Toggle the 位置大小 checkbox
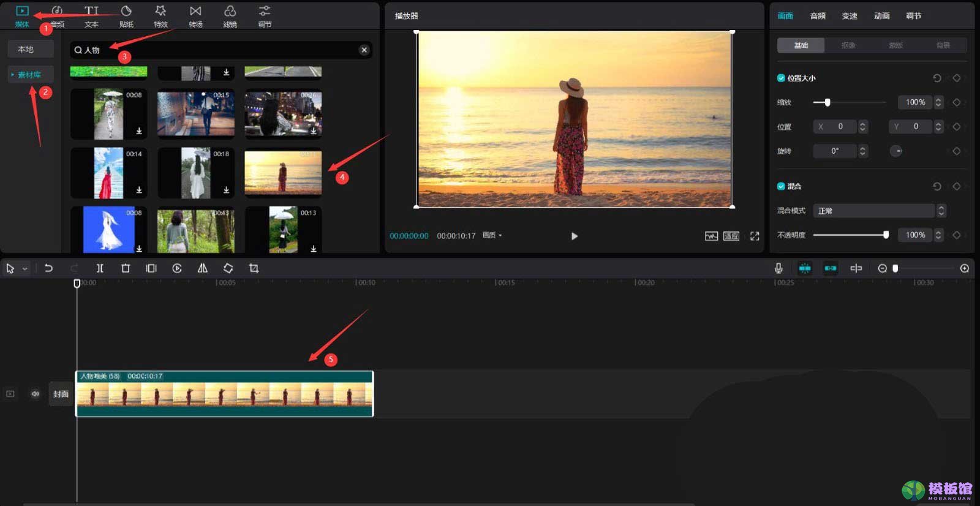 [781, 78]
